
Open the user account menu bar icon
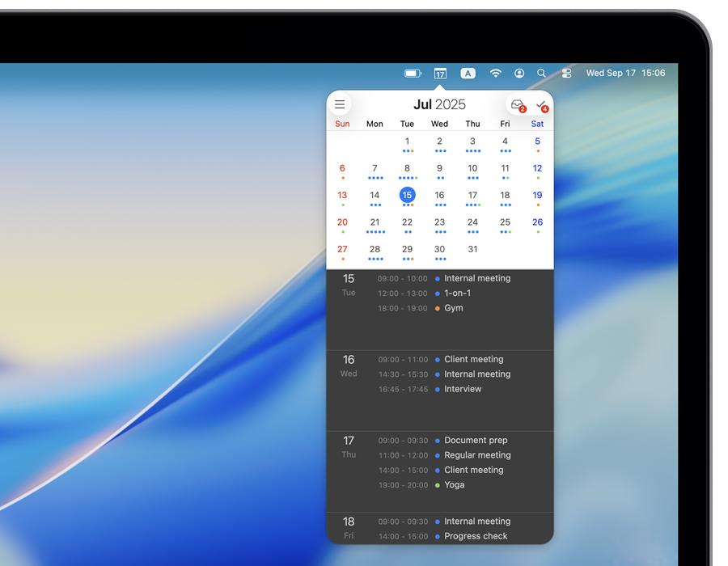[519, 74]
